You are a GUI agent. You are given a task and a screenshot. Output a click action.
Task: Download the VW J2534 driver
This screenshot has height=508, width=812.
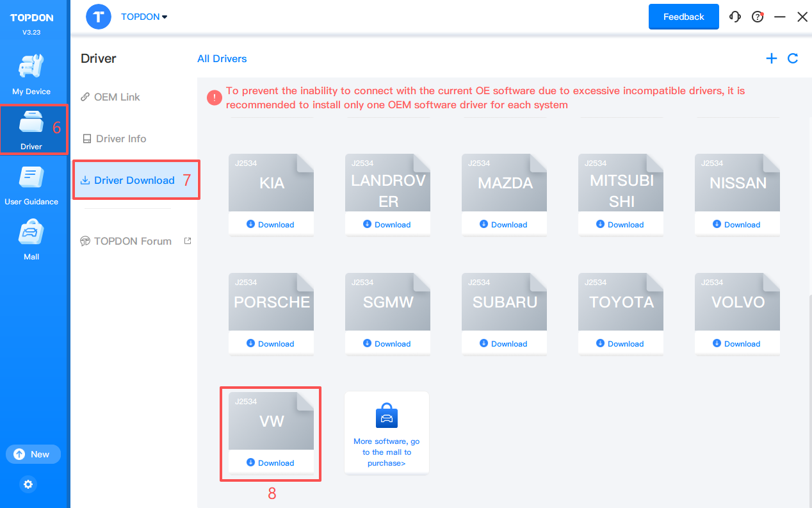click(x=271, y=463)
